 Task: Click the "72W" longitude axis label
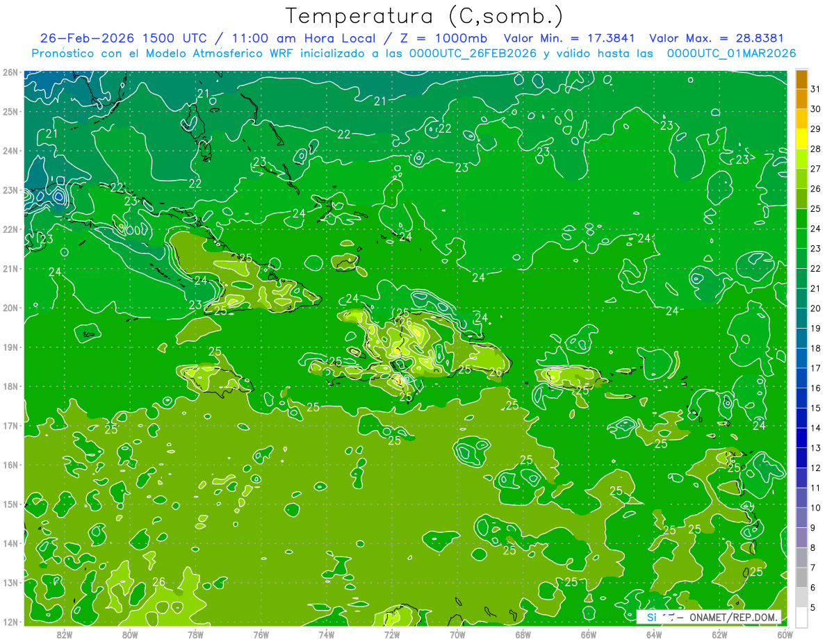[392, 634]
